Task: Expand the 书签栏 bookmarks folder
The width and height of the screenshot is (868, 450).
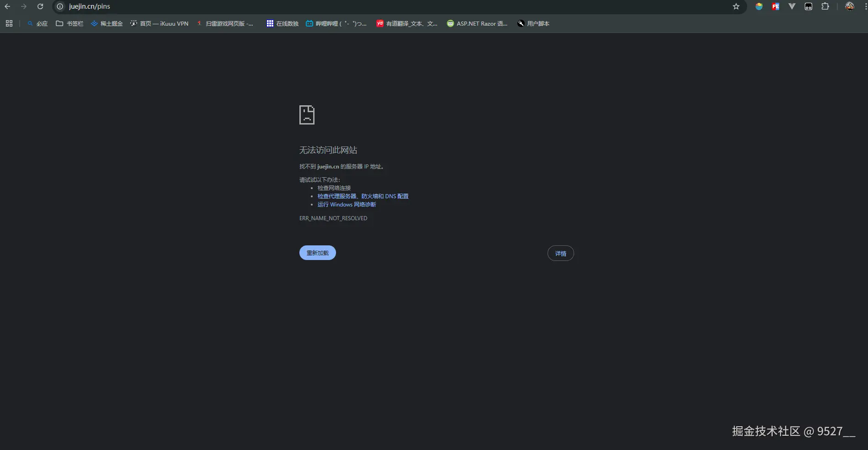Action: coord(70,23)
